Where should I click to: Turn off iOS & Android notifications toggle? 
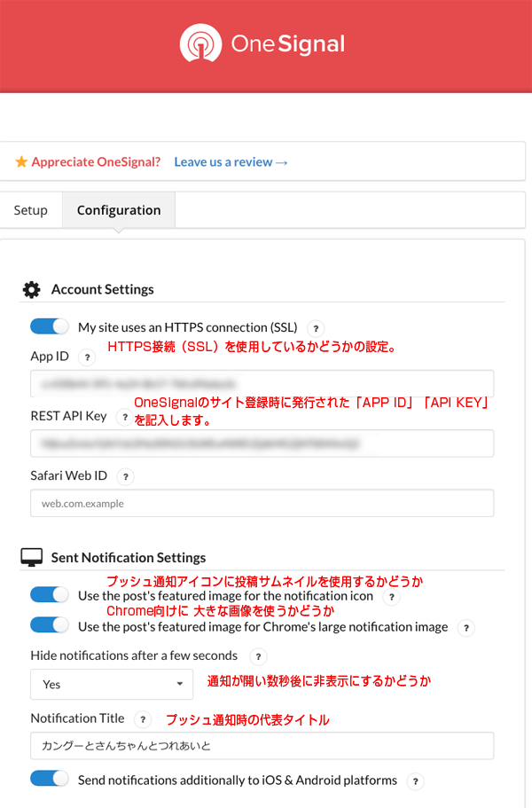pyautogui.click(x=50, y=779)
